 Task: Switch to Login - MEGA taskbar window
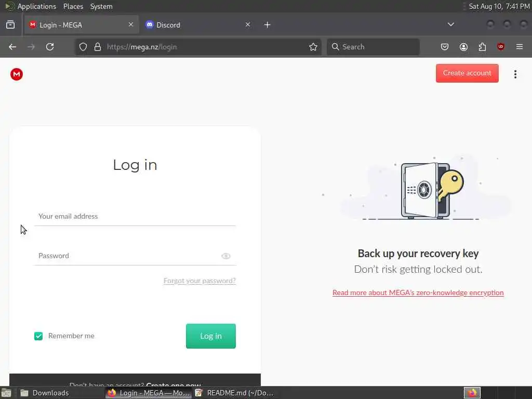point(148,393)
